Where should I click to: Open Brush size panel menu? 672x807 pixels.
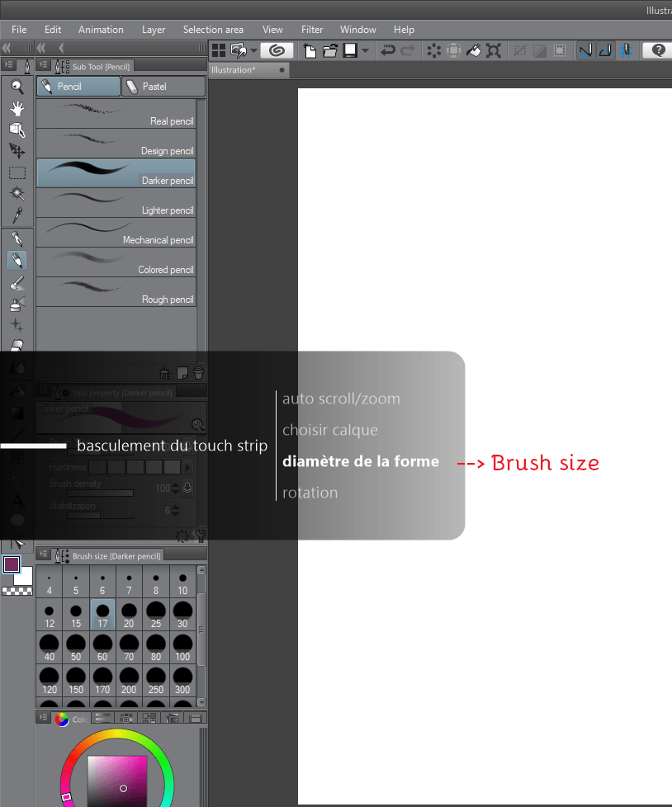pyautogui.click(x=44, y=555)
